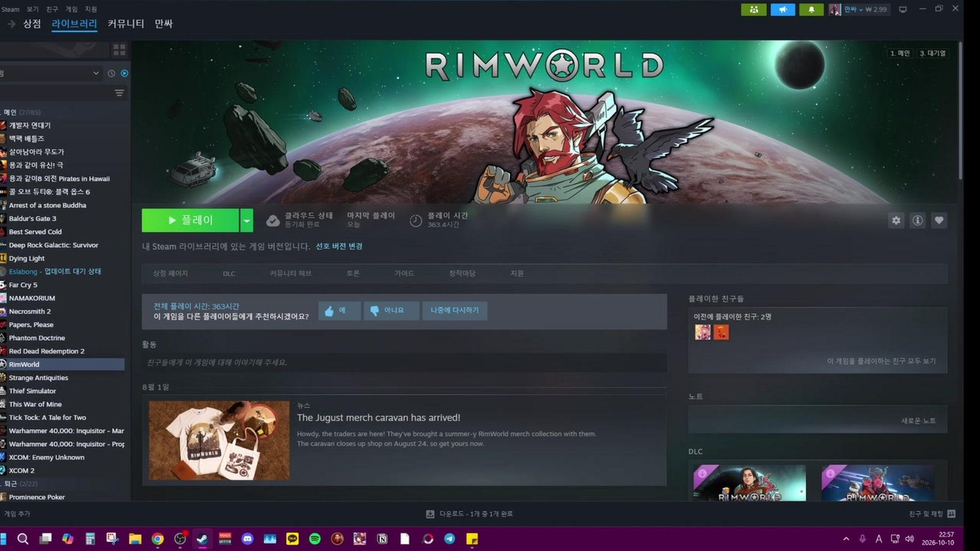Screen dimensions: 980x551
Task: Open the 가이드 guides link
Action: pos(404,273)
